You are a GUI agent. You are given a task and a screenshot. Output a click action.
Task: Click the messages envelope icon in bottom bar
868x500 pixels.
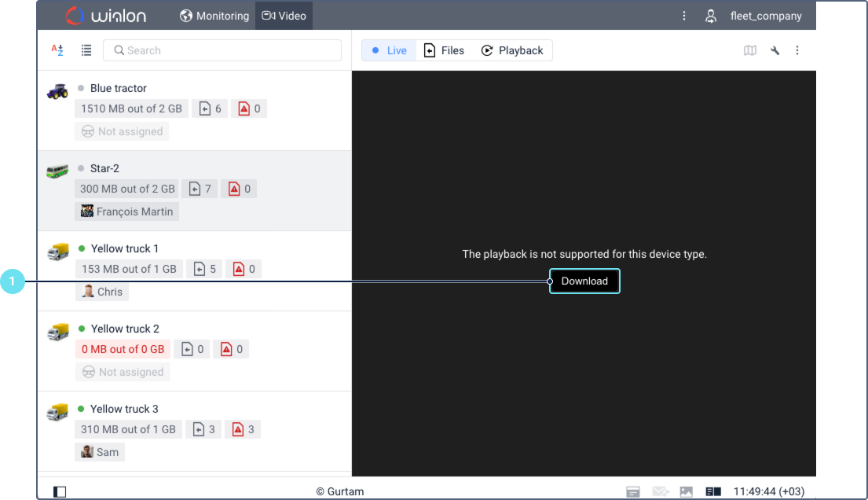tap(659, 491)
